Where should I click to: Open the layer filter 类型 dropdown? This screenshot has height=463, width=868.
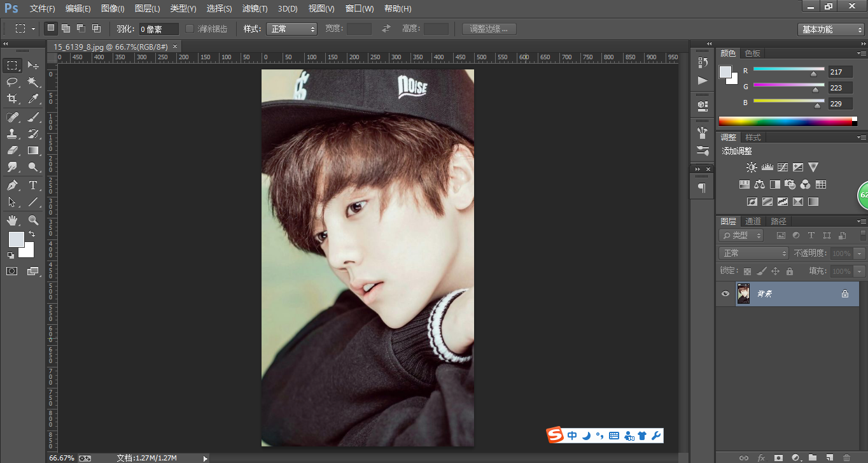[x=741, y=235]
